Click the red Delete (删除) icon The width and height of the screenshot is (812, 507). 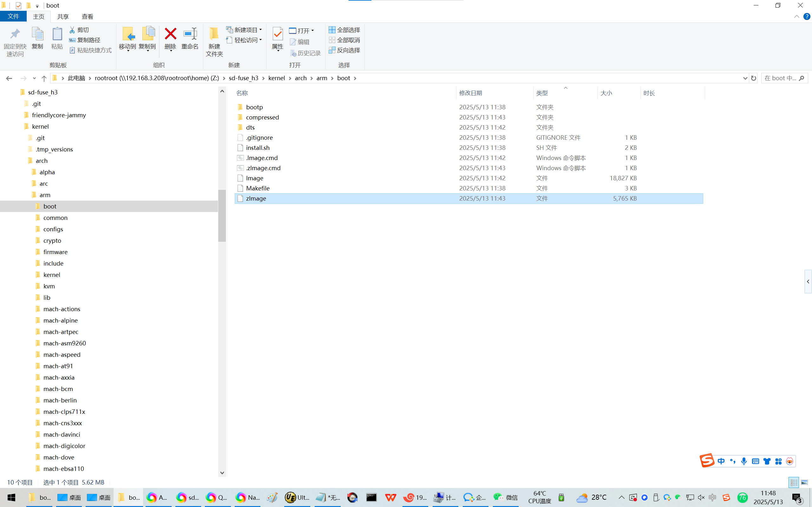tap(170, 34)
